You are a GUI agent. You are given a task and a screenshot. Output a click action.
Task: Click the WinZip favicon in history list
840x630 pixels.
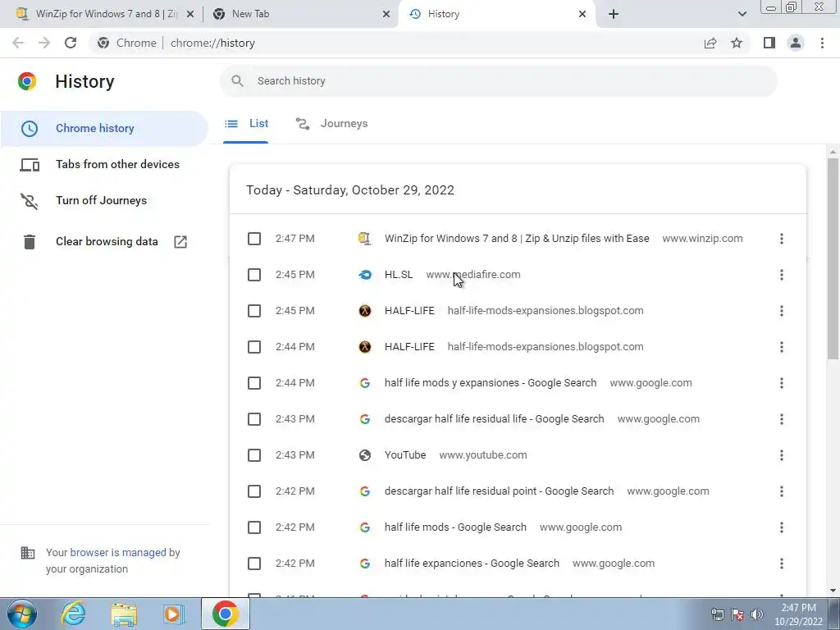pyautogui.click(x=365, y=239)
